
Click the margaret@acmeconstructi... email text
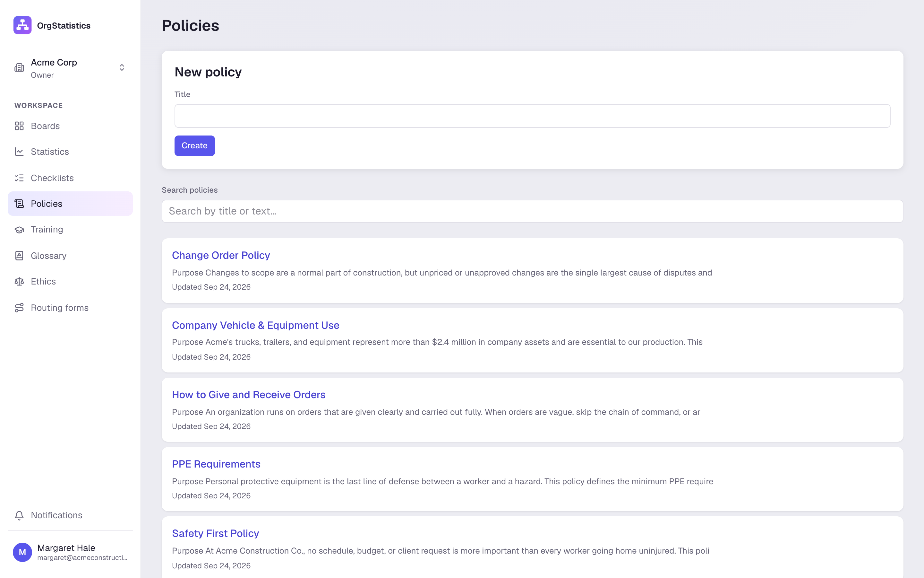(82, 558)
